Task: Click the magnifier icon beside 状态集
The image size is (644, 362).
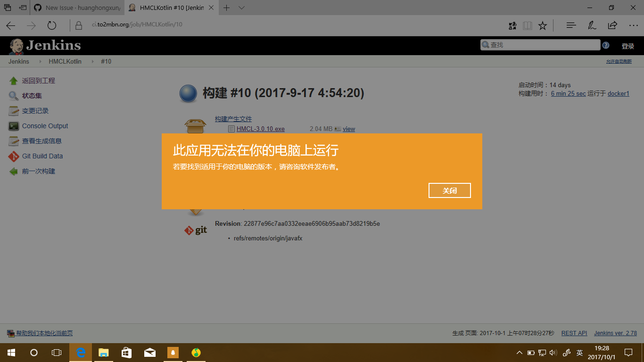Action: tap(14, 96)
